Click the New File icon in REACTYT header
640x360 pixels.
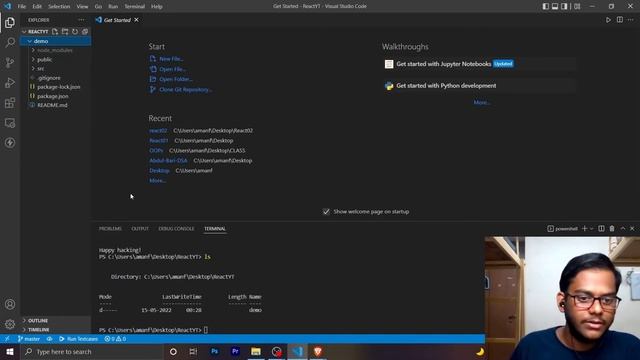tap(55, 31)
